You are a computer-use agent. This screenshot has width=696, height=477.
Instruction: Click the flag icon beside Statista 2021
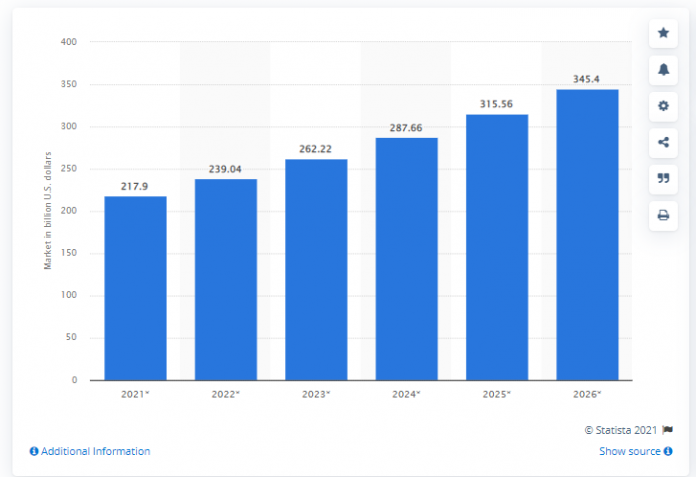point(668,429)
